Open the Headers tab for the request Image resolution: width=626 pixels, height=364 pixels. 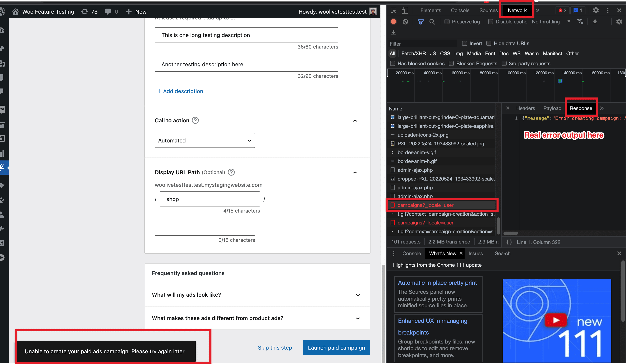coord(525,108)
